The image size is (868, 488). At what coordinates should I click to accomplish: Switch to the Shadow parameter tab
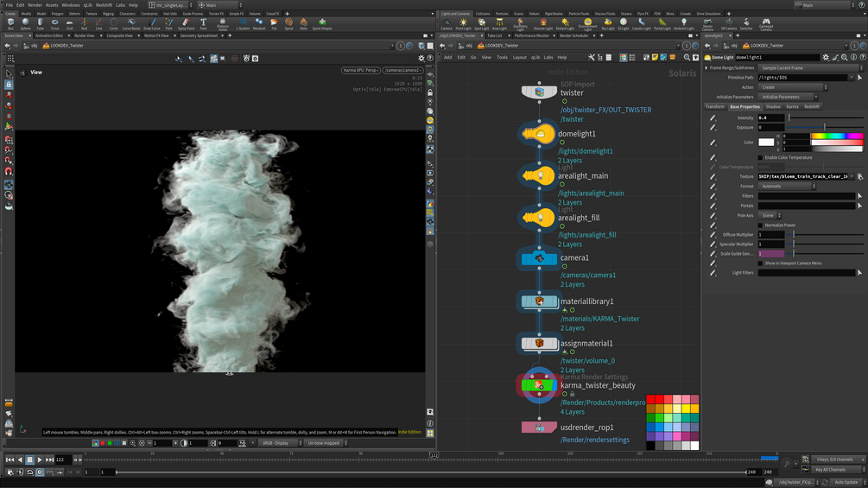pyautogui.click(x=772, y=107)
